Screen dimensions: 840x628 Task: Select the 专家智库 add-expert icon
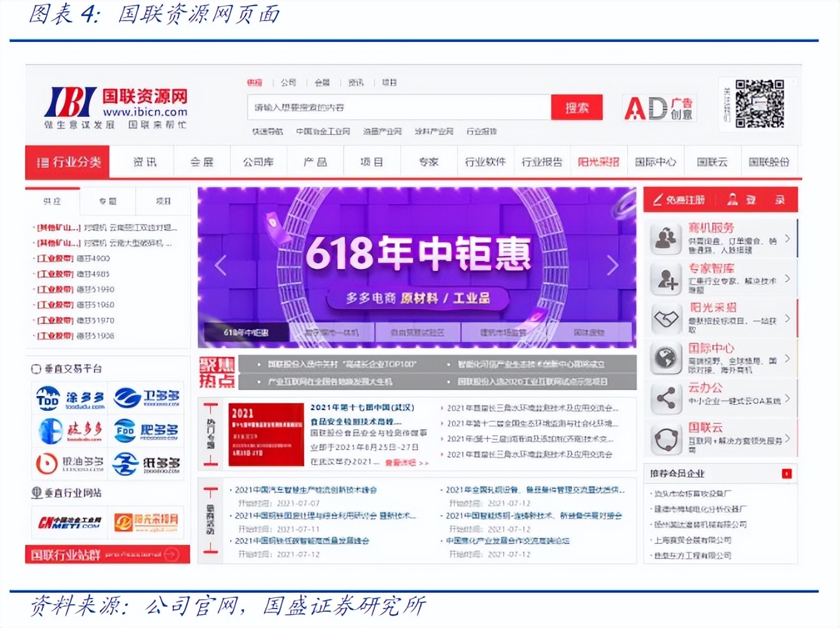(x=665, y=279)
